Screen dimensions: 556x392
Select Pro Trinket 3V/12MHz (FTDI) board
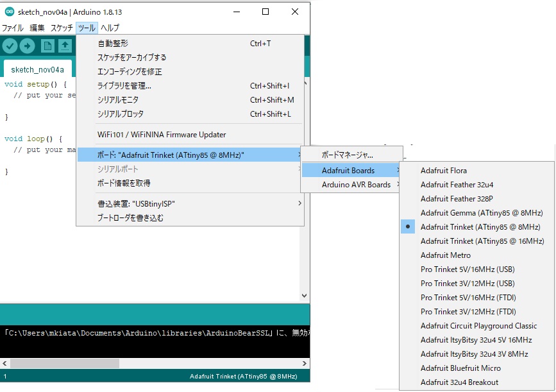(477, 312)
